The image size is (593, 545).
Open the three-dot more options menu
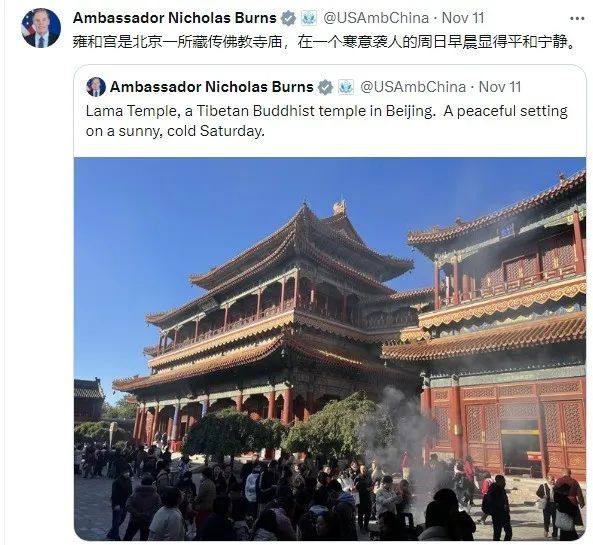coord(577,19)
